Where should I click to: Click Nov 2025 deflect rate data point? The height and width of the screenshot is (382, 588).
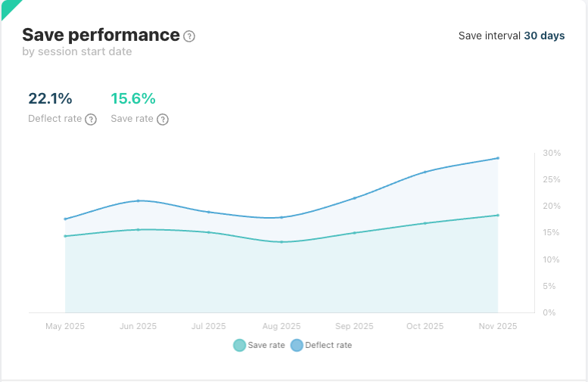(498, 158)
